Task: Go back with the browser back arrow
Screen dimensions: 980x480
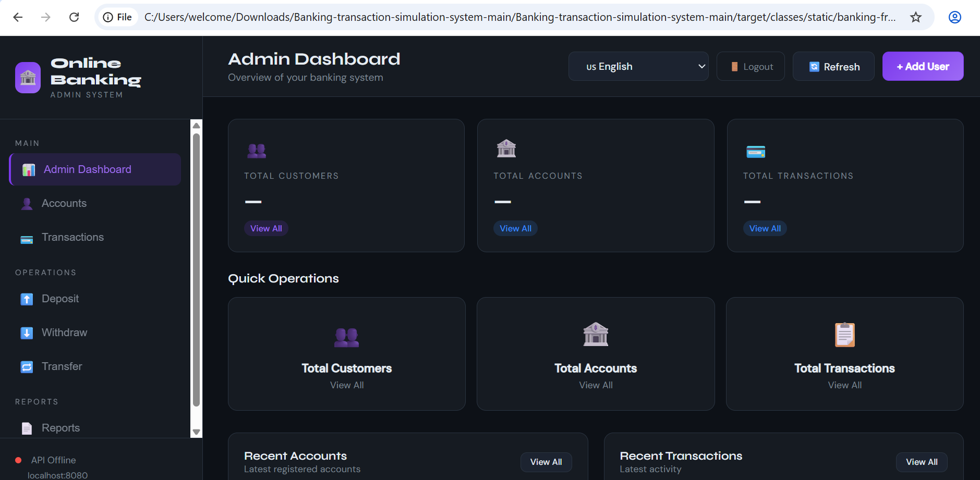Action: click(x=18, y=17)
